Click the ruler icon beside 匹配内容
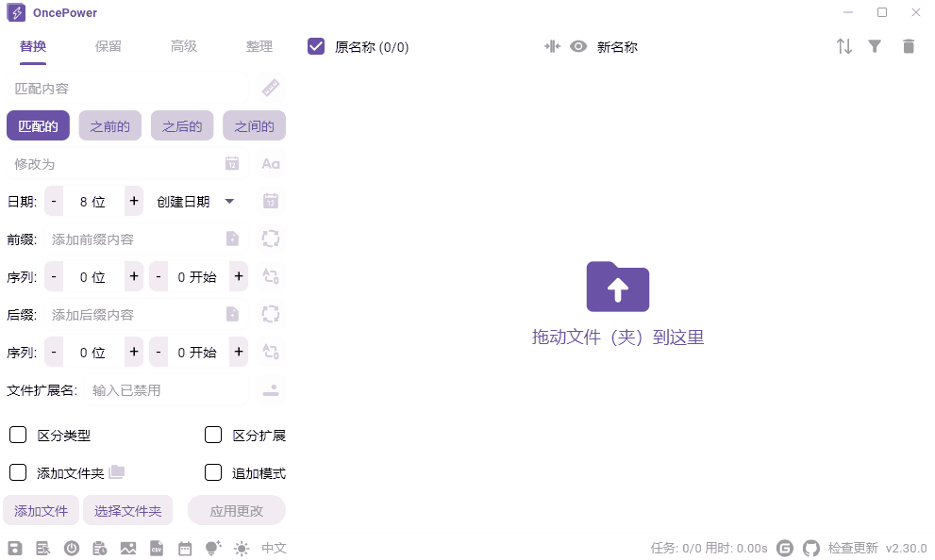The height and width of the screenshot is (560, 935). (x=271, y=89)
